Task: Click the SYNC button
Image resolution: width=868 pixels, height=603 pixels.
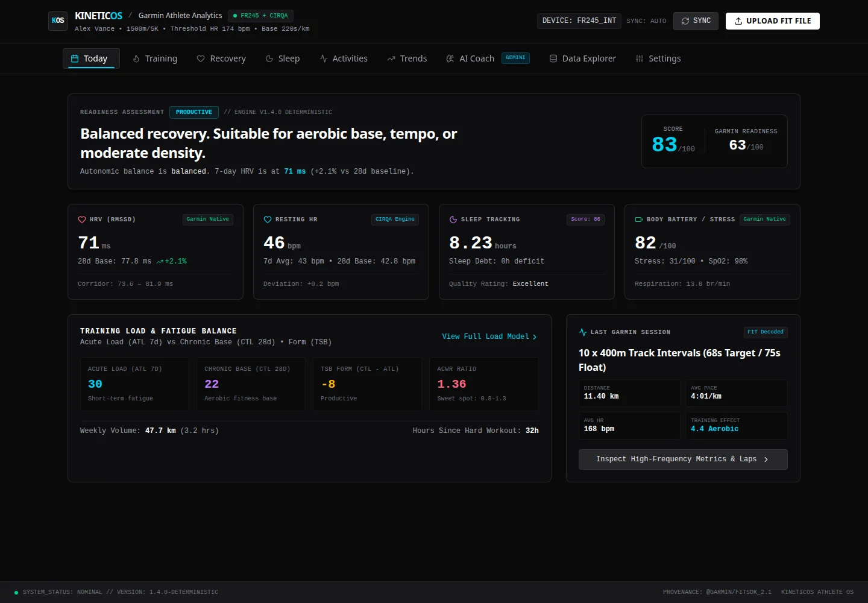Action: (x=696, y=21)
